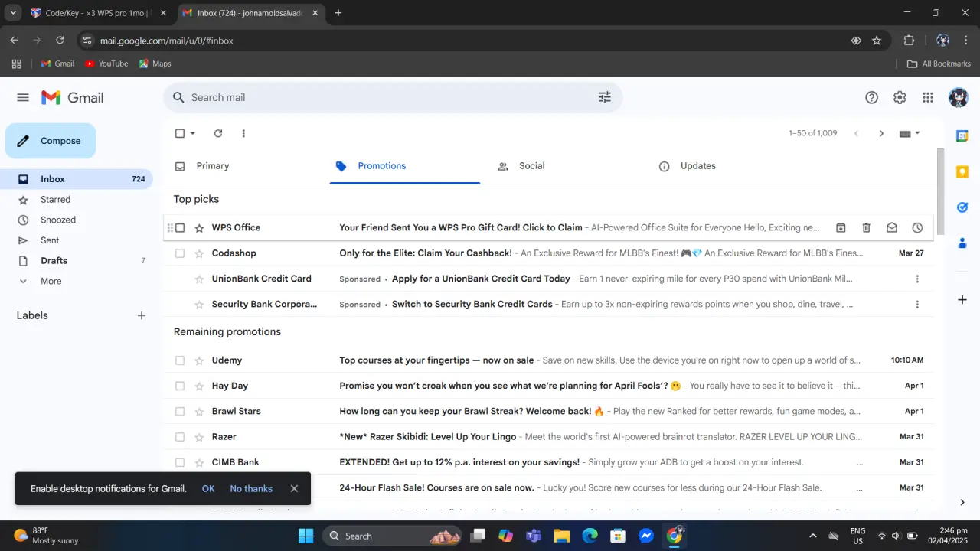The image size is (980, 551).
Task: Open Chrome extensions puzzle icon
Action: pyautogui.click(x=910, y=41)
